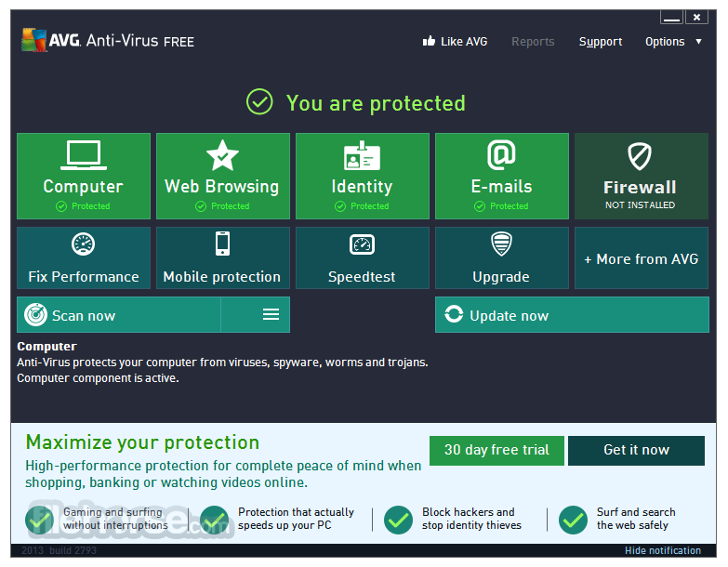Open the Reports menu

pyautogui.click(x=533, y=42)
